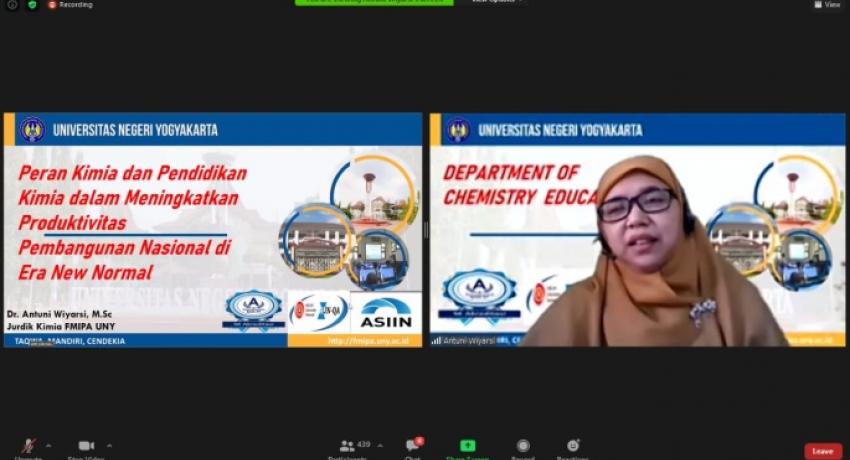Expand video options arrow beside Stop Video
Screen dimensions: 850x460
tap(110, 446)
